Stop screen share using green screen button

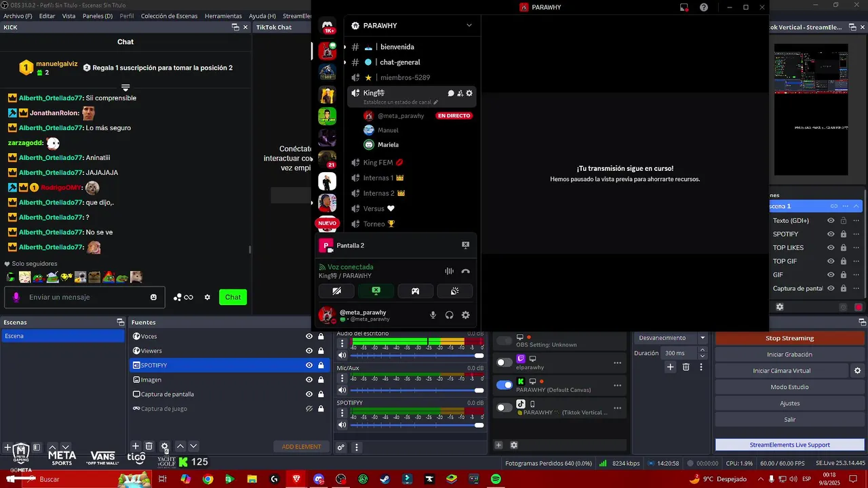[376, 291]
